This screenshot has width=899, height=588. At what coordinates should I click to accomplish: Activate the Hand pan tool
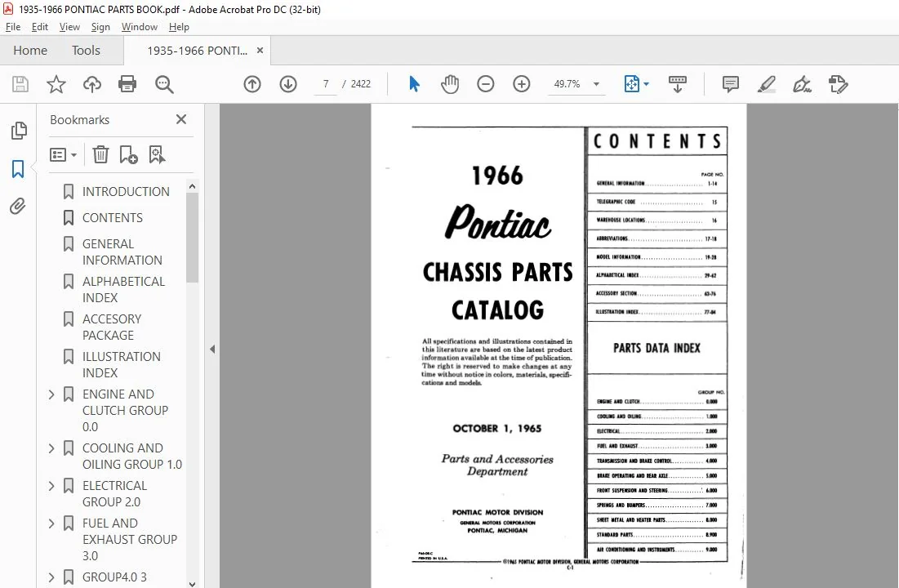[450, 84]
